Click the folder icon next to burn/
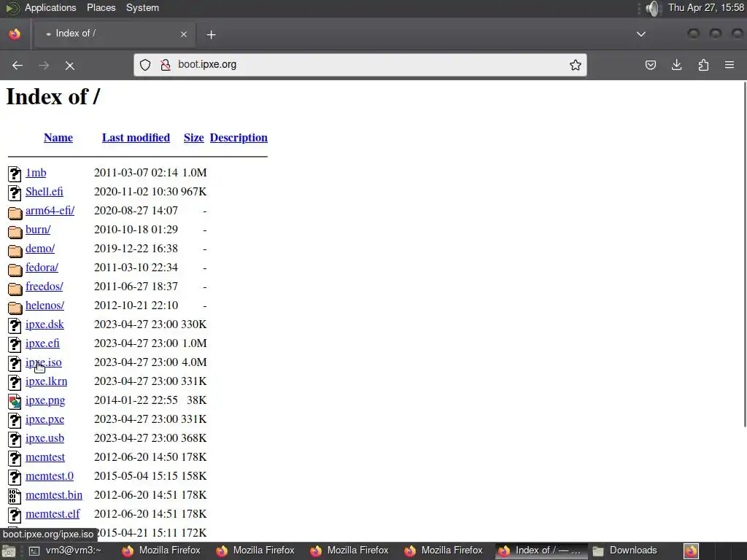 tap(15, 231)
